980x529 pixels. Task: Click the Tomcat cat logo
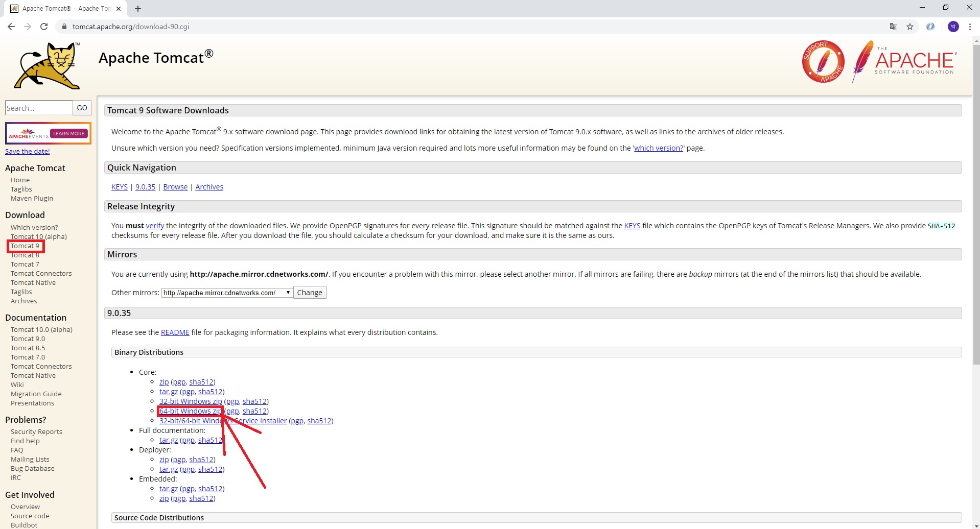click(x=48, y=65)
